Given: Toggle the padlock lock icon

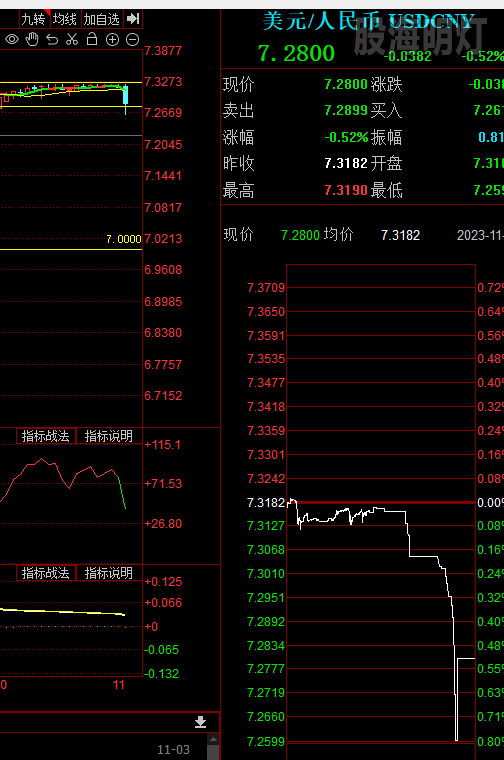Looking at the screenshot, I should (x=92, y=39).
